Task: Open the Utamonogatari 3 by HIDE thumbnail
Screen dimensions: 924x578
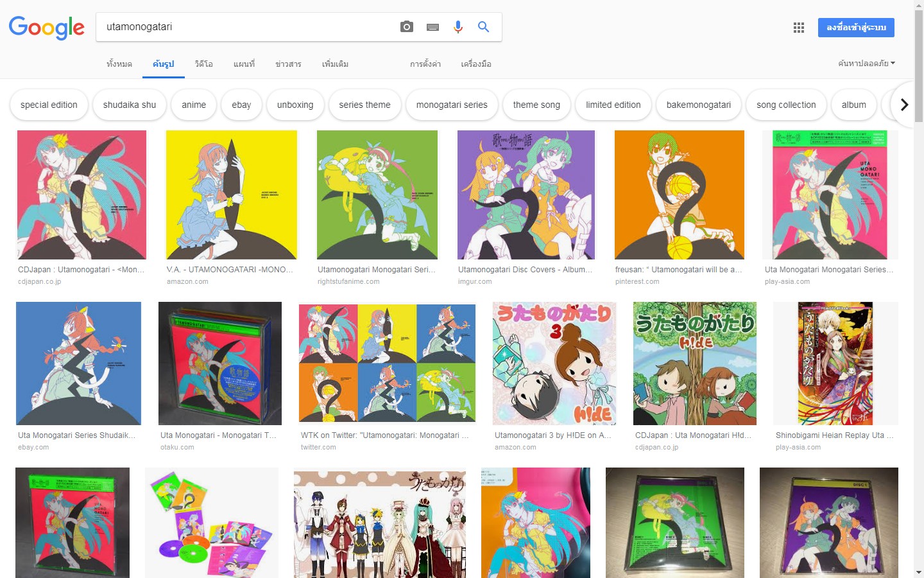Action: click(x=554, y=363)
